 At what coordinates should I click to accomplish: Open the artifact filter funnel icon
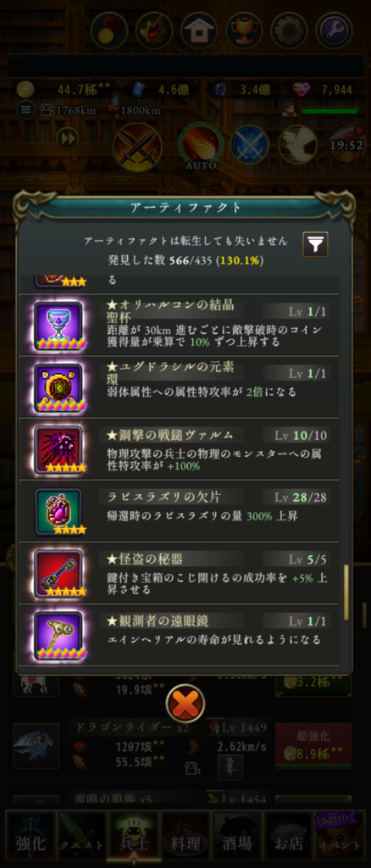point(315,244)
